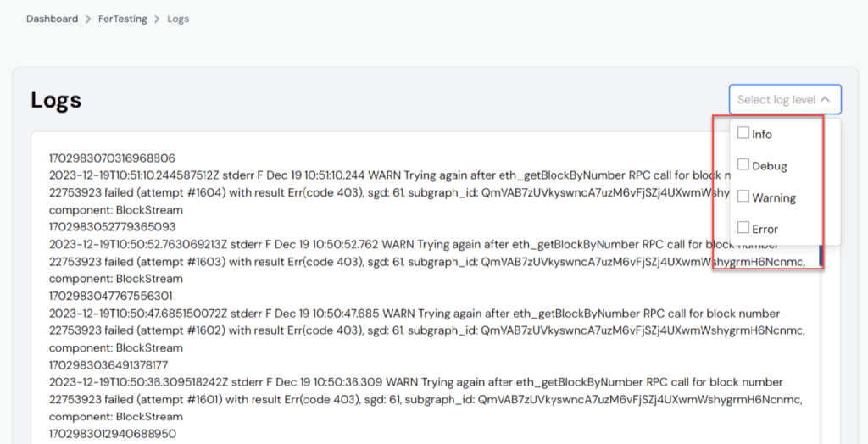Enable the Debug log level checkbox
Screen dimensions: 868x444
click(743, 164)
